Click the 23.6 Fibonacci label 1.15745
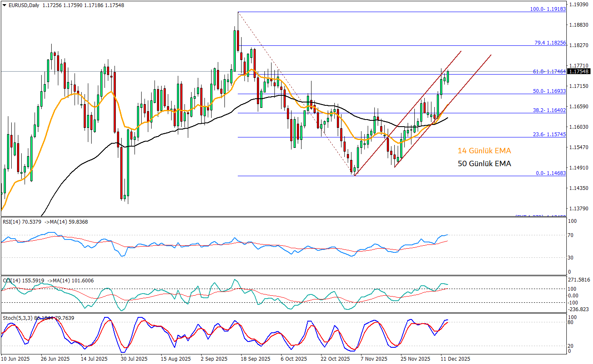 (x=549, y=135)
